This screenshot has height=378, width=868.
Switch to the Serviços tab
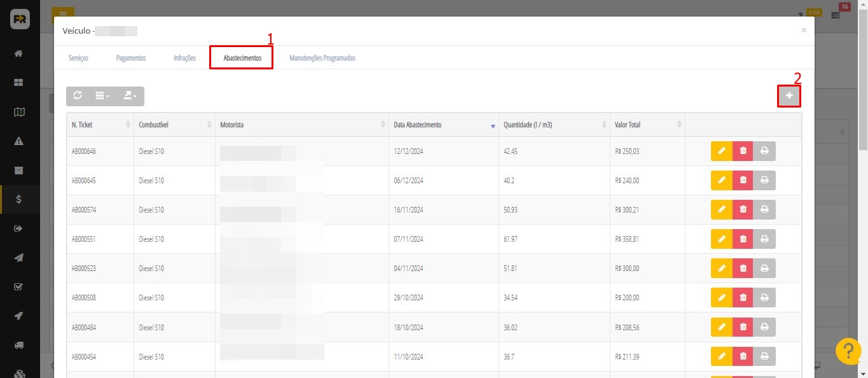[78, 58]
